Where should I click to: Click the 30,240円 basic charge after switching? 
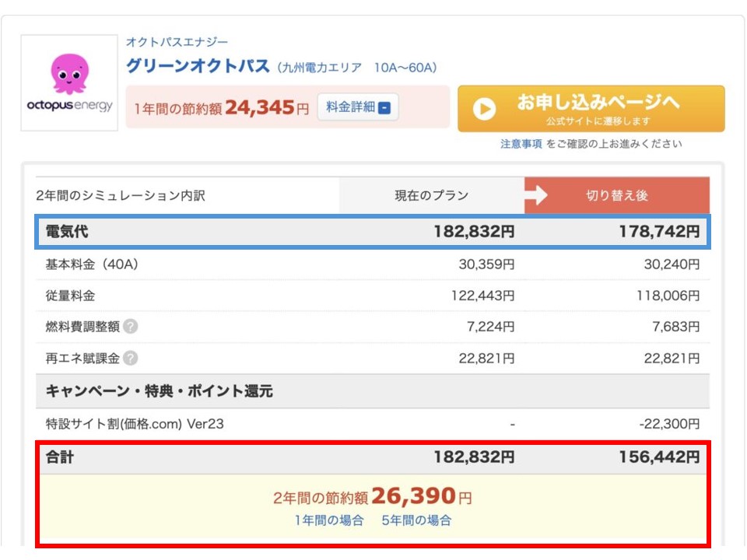click(672, 264)
